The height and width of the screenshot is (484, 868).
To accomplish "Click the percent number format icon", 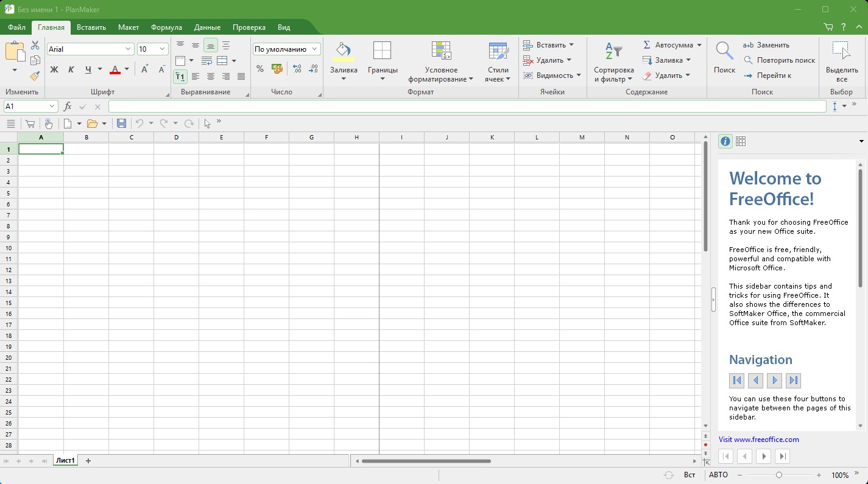I will point(260,69).
